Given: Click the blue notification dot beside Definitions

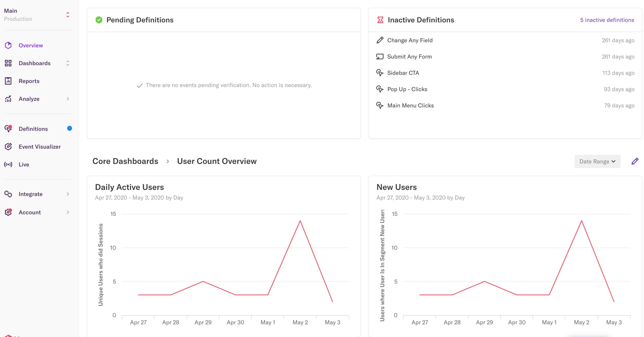Looking at the screenshot, I should click(x=69, y=128).
